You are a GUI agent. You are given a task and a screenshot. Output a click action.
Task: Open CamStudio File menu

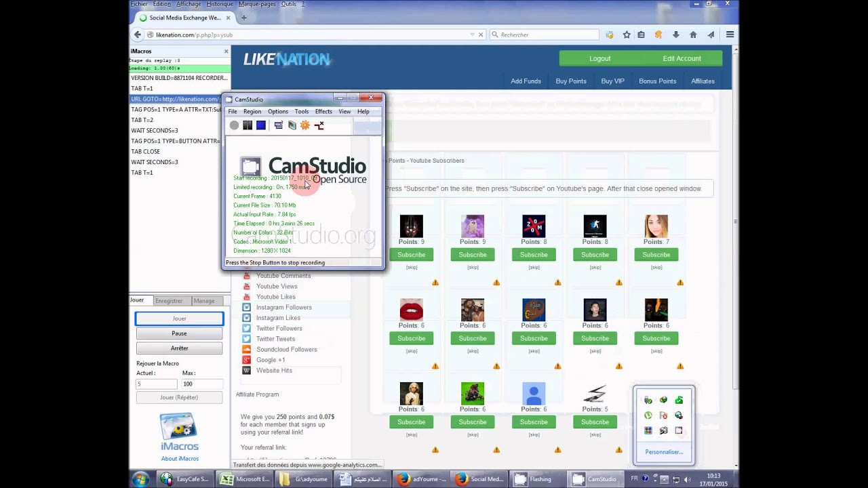pyautogui.click(x=233, y=112)
